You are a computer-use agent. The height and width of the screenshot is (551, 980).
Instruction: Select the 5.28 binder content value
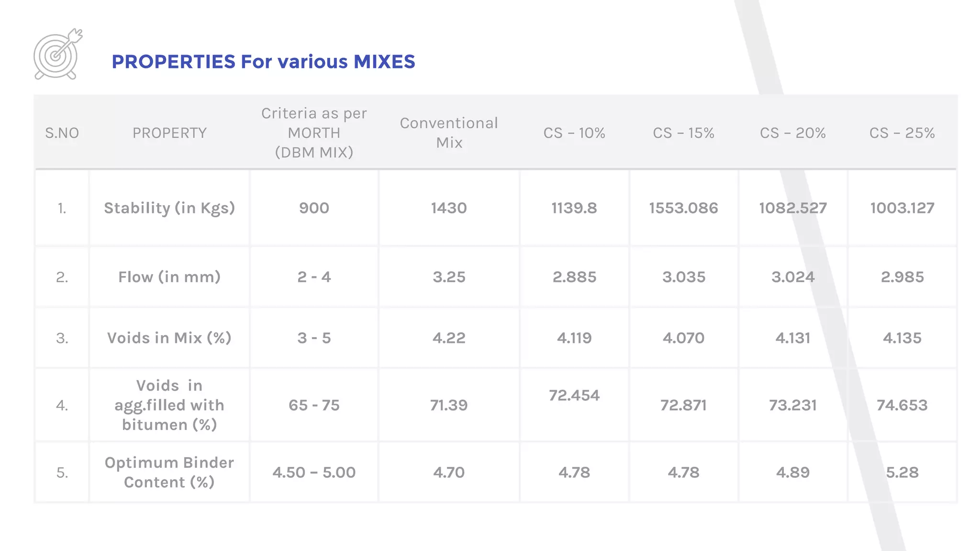point(902,473)
